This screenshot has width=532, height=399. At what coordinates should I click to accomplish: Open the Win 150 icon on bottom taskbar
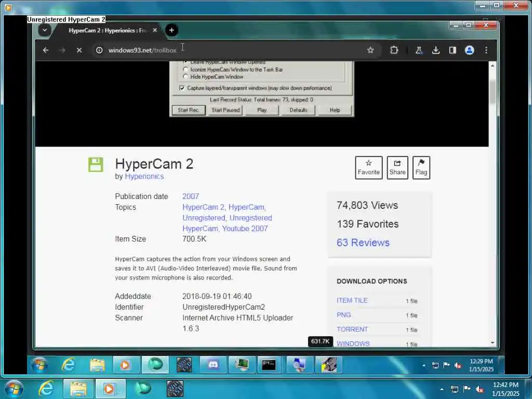coord(175,388)
